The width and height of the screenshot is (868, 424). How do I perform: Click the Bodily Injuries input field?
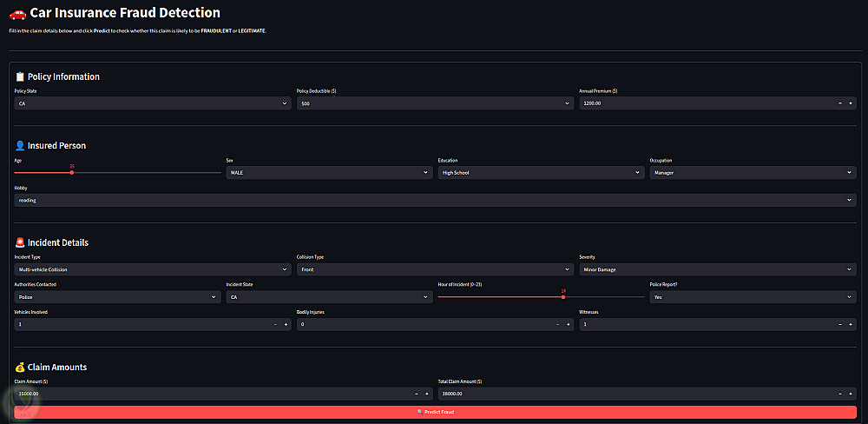coord(424,324)
